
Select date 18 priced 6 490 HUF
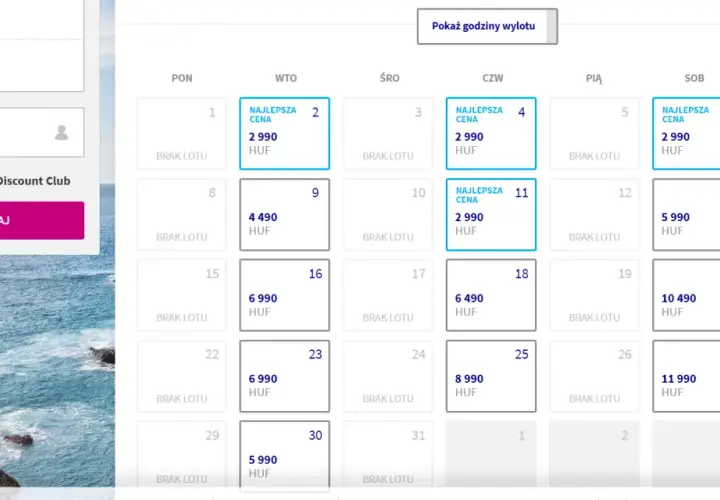click(491, 295)
